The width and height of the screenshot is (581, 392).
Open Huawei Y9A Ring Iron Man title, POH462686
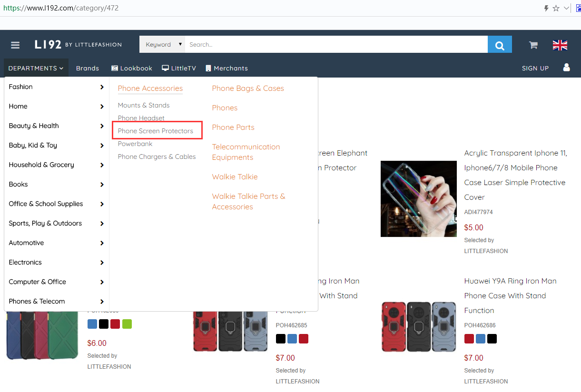click(x=511, y=295)
